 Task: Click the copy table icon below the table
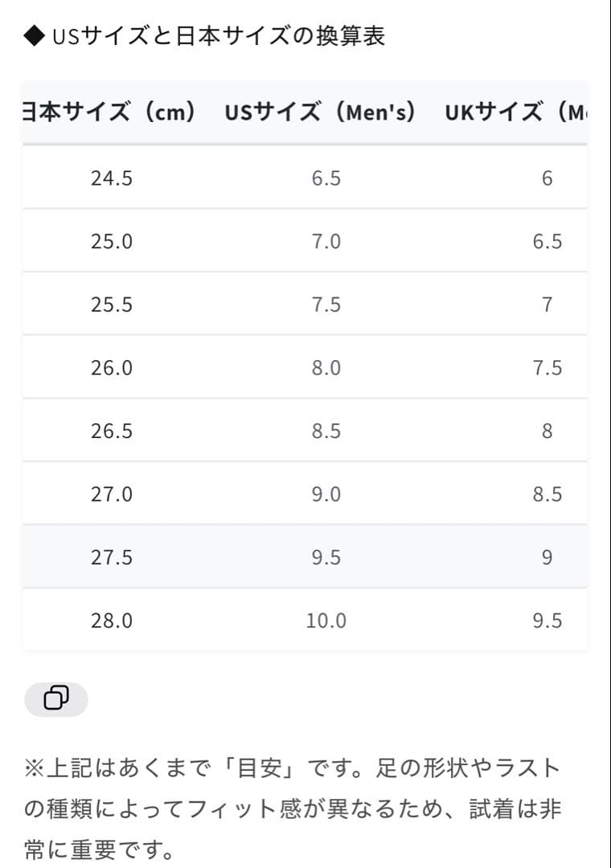click(56, 698)
